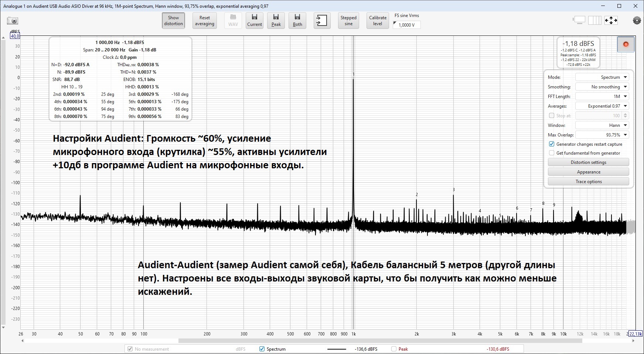Open Stepped sine measurement
Screen dimensions: 644x354
(348, 21)
